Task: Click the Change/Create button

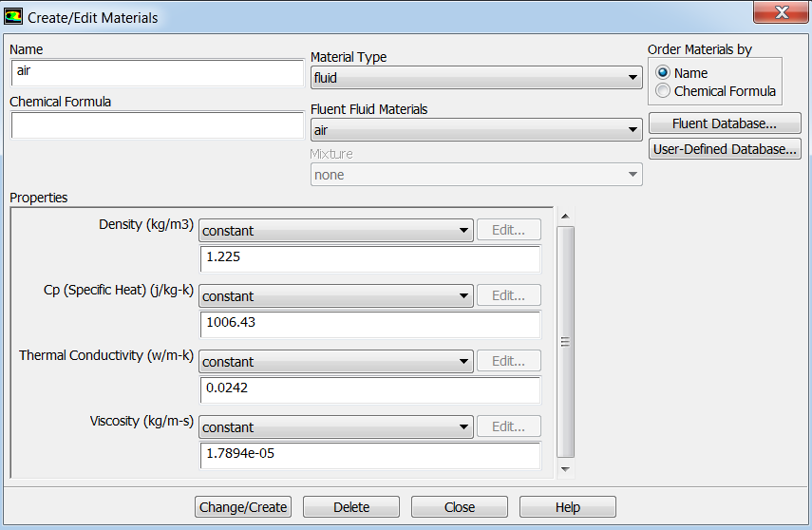Action: pos(243,506)
